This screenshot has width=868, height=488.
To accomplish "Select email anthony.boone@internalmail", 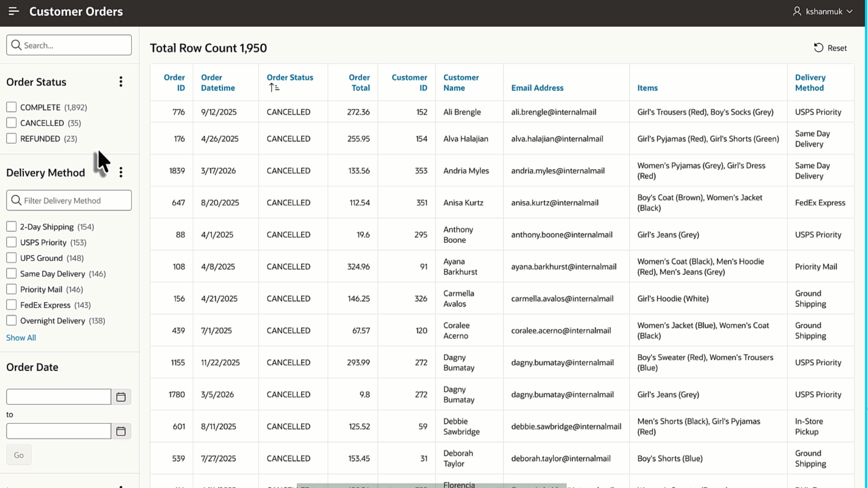I will click(x=561, y=235).
